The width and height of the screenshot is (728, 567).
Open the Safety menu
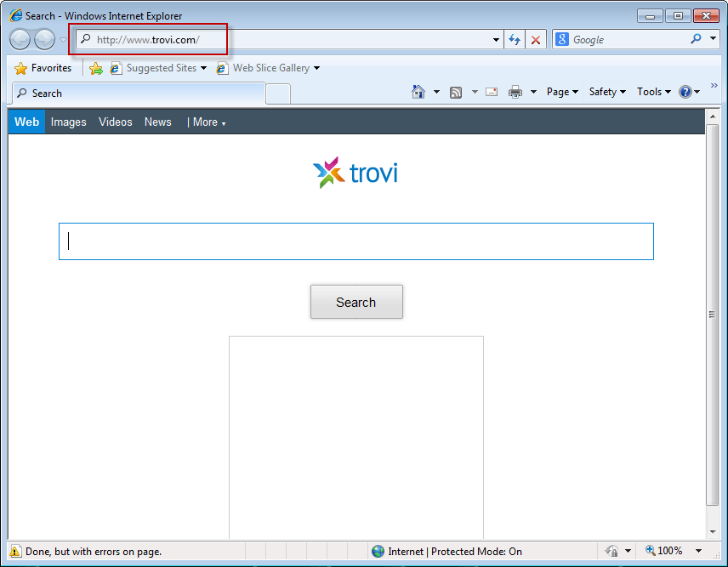[607, 92]
